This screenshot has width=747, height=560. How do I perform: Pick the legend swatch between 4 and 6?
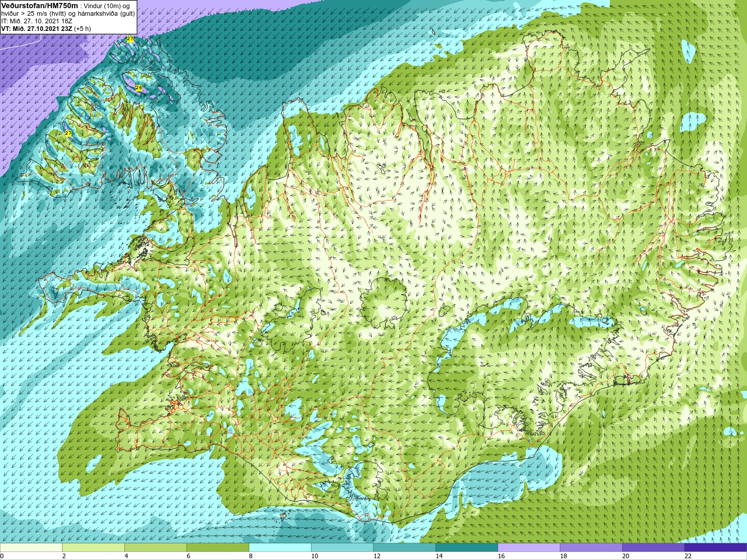(x=155, y=548)
